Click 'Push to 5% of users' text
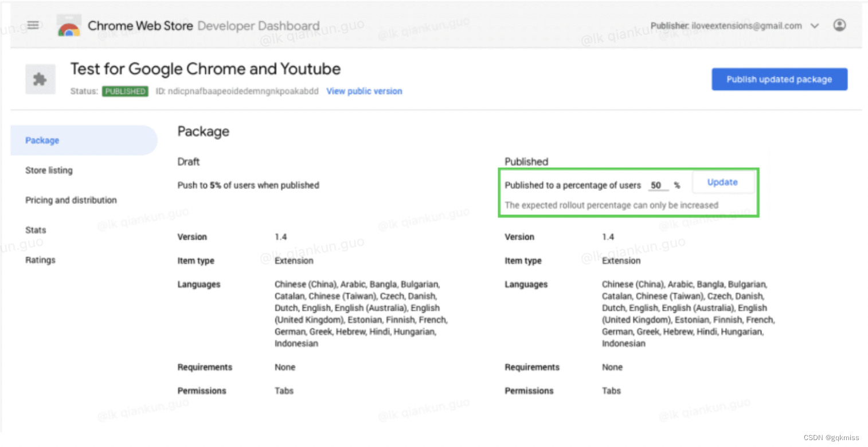Screen dimensions: 868x447 (x=248, y=185)
